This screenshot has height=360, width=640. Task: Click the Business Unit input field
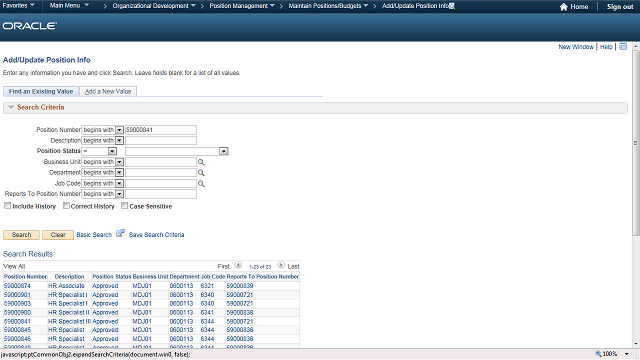pos(161,162)
